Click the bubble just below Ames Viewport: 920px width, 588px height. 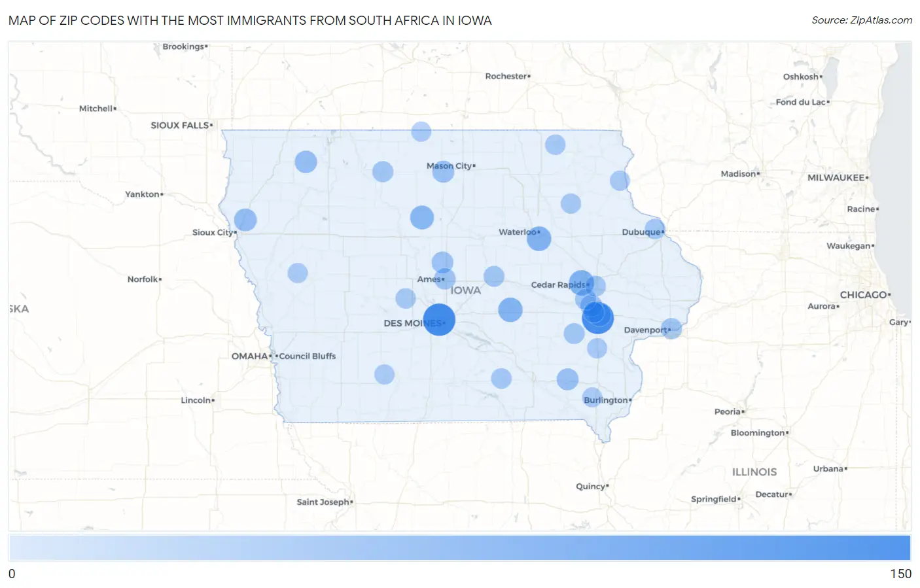[x=445, y=279]
